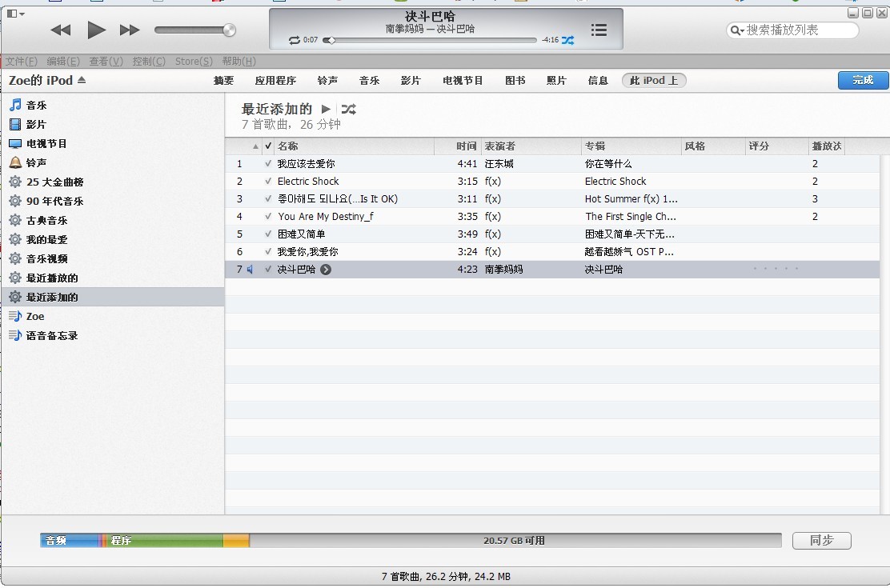This screenshot has height=588, width=890.
Task: Play the current song
Action: pos(97,30)
